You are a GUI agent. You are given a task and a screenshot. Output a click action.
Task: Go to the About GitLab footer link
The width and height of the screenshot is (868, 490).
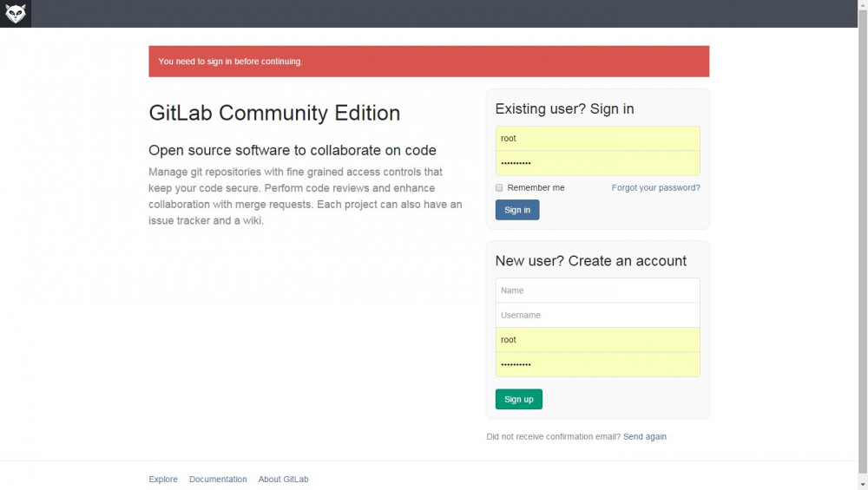pos(283,479)
